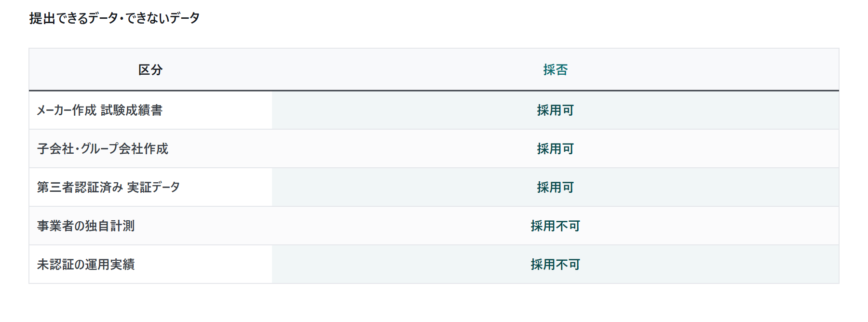Click the word 実証データ in third row
Image resolution: width=868 pixels, height=322 pixels.
click(x=153, y=188)
